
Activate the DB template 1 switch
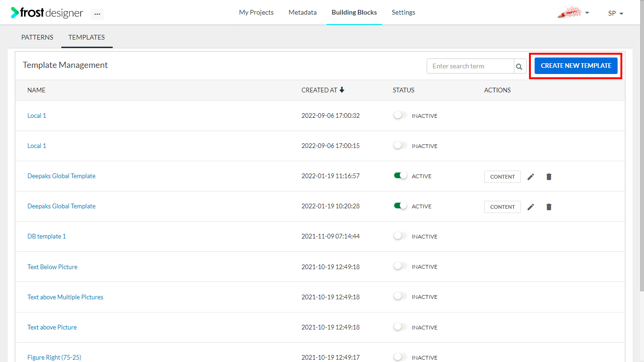(400, 236)
